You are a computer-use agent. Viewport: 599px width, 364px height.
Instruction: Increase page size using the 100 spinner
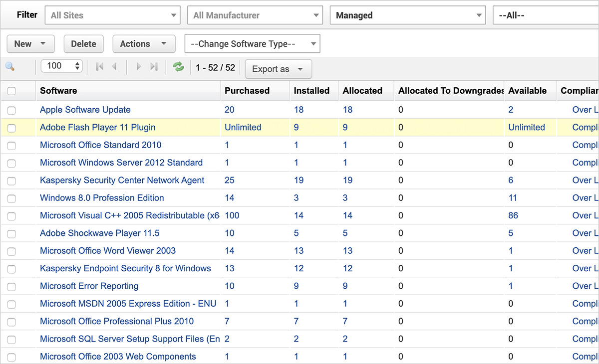77,64
